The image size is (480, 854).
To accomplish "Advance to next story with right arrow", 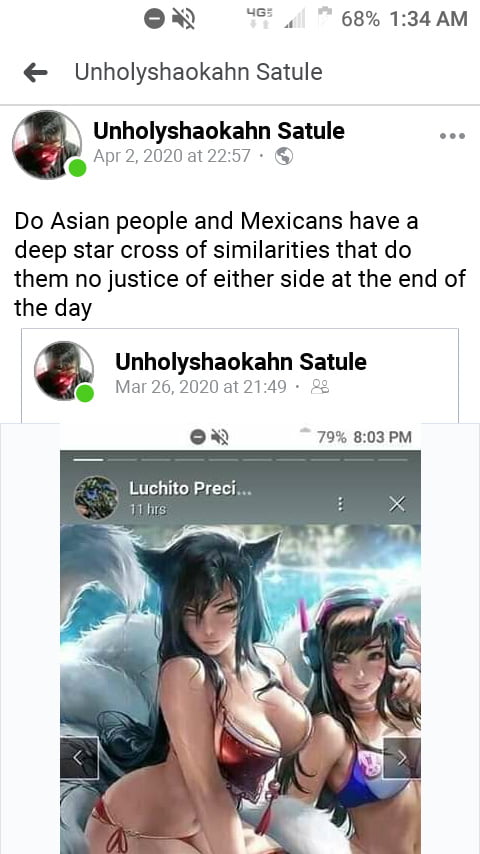I will click(x=402, y=758).
